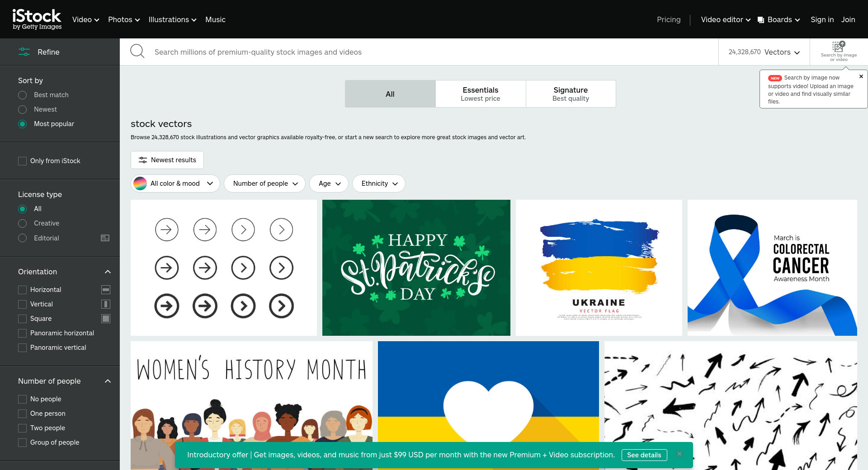The height and width of the screenshot is (470, 868).
Task: Click the iStock logo
Action: (x=37, y=19)
